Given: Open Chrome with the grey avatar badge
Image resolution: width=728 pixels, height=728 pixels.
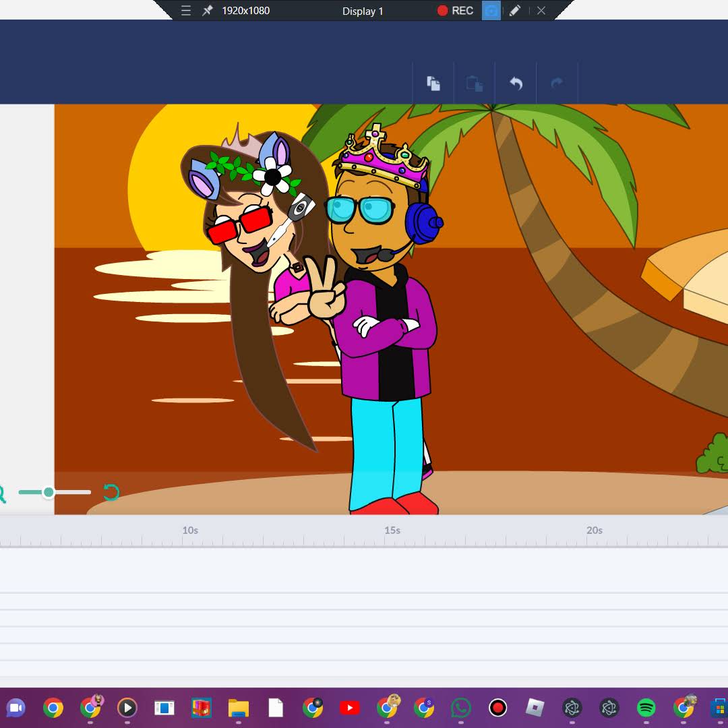Looking at the screenshot, I should (x=684, y=707).
